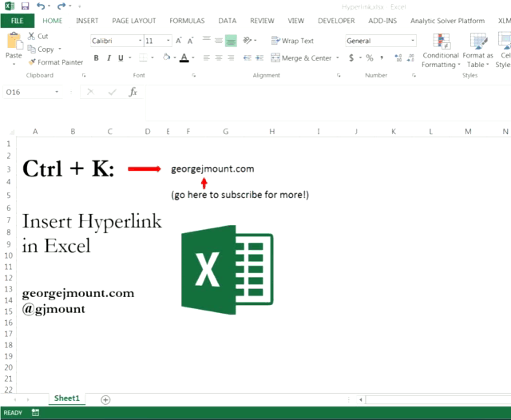Open Underline style dropdown arrow
Image resolution: width=511 pixels, height=420 pixels.
[x=130, y=58]
